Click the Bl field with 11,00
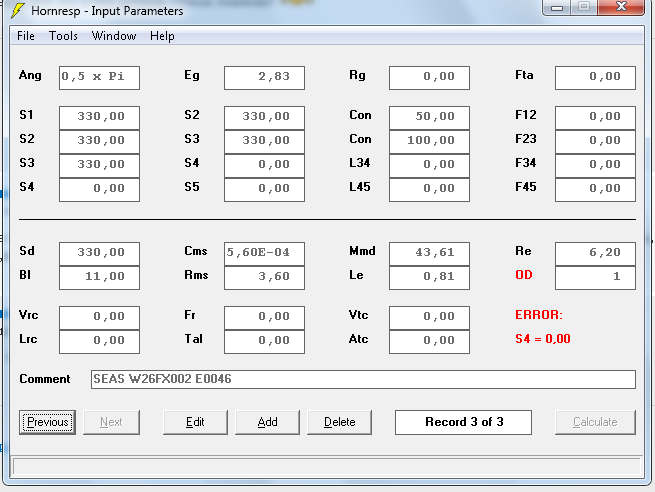The height and width of the screenshot is (492, 655). point(99,278)
